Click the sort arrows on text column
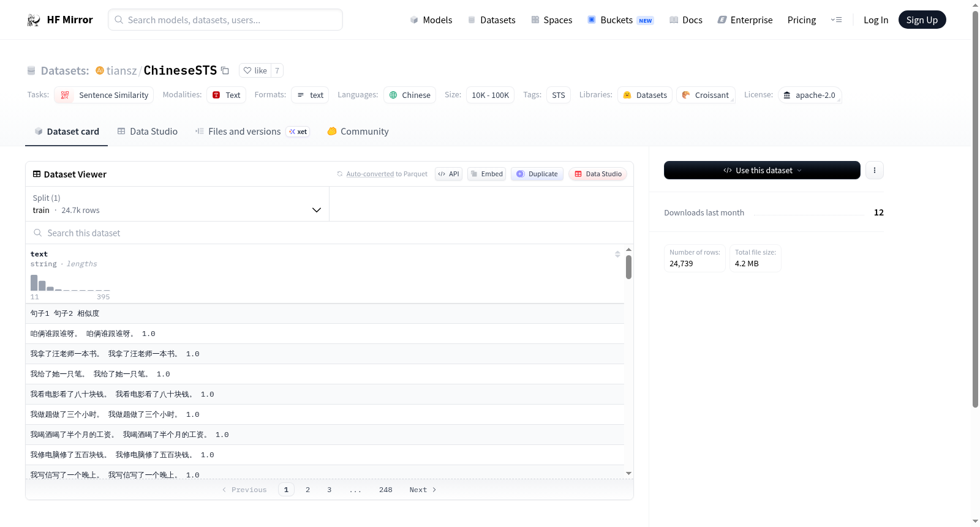This screenshot has height=527, width=980. point(617,254)
